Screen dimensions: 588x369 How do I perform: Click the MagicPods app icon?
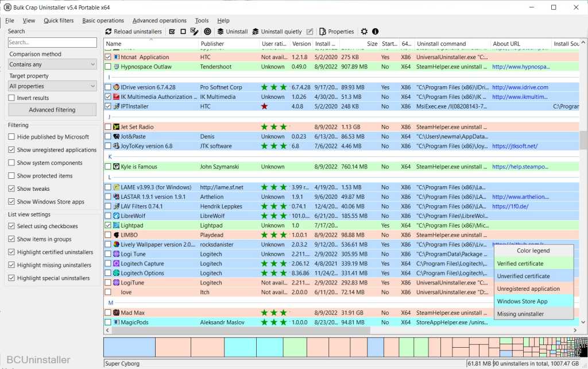click(116, 322)
